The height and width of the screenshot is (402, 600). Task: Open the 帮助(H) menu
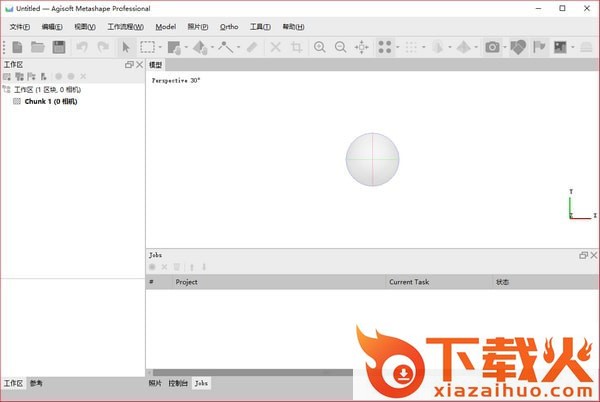[293, 27]
